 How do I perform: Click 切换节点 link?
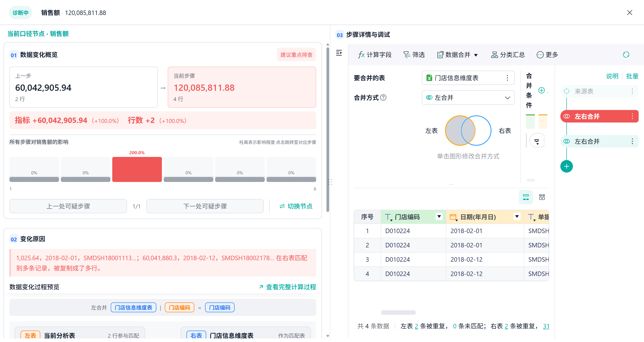click(x=296, y=206)
